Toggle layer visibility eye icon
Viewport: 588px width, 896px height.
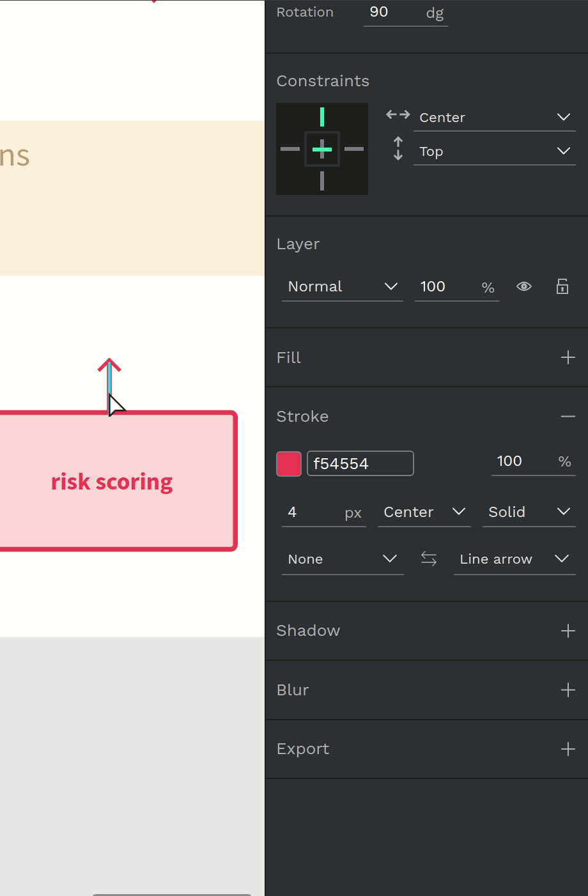[524, 287]
